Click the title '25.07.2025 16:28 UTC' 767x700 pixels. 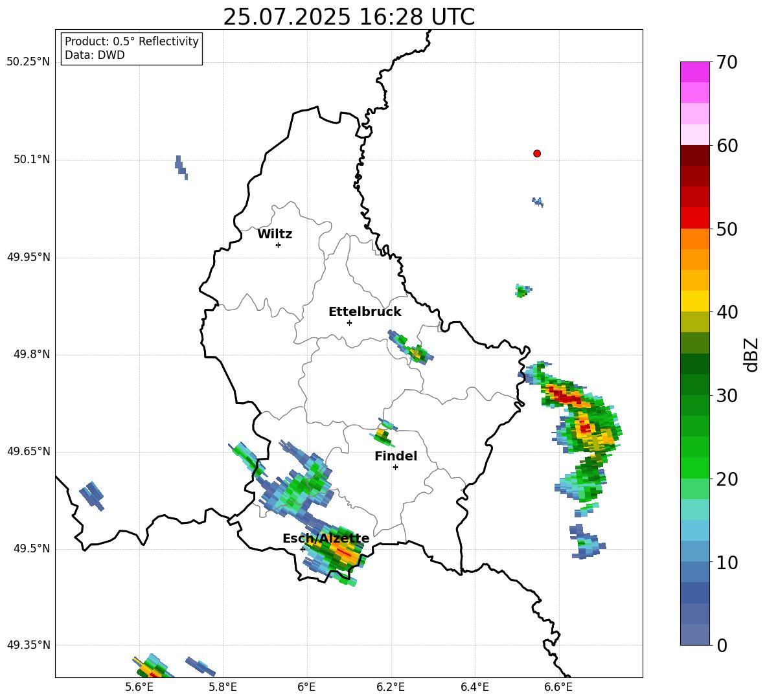pyautogui.click(x=349, y=17)
